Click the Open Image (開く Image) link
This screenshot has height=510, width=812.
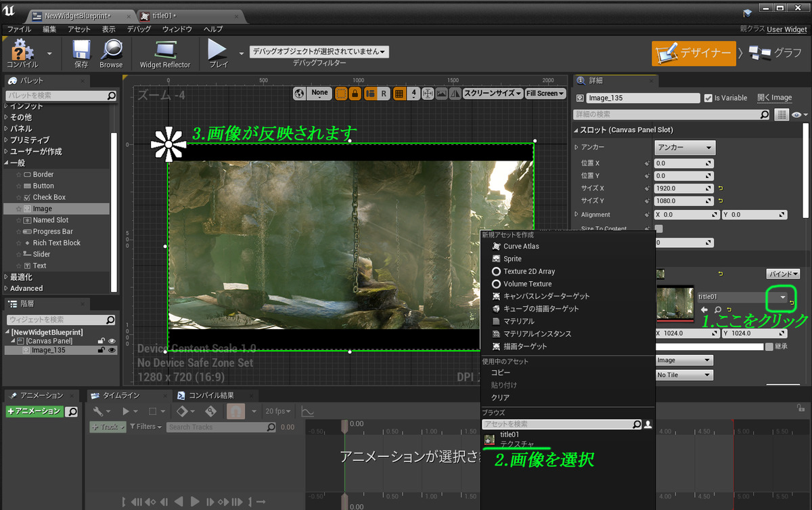774,98
